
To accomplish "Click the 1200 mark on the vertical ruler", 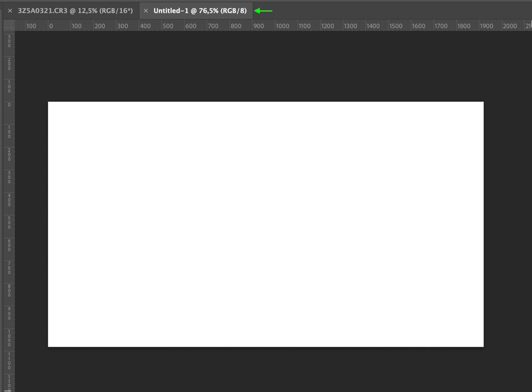I will [9, 382].
